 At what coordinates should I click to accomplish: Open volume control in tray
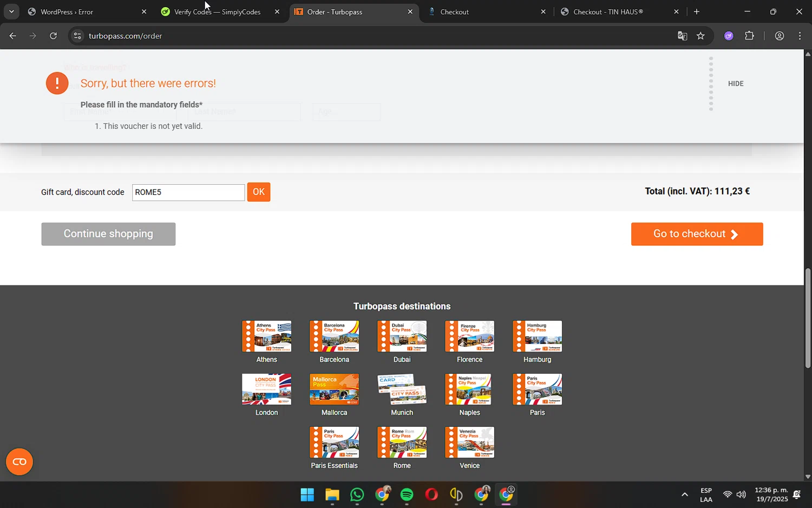[741, 495]
